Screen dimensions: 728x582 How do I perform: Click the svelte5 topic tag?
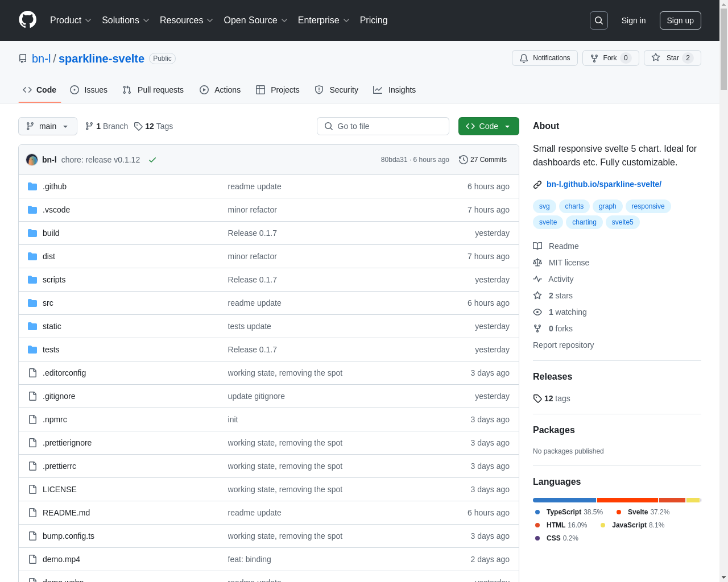coord(622,222)
